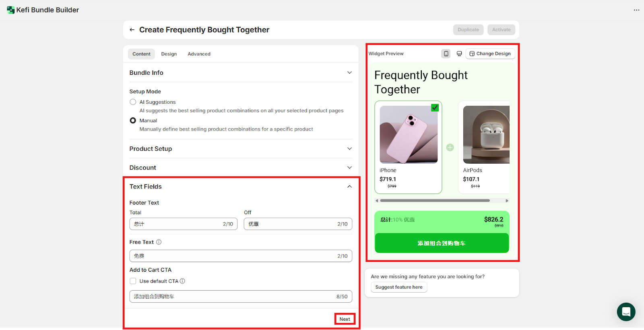Open the Advanced tab
Screen dimensions: 644x330
click(x=199, y=54)
